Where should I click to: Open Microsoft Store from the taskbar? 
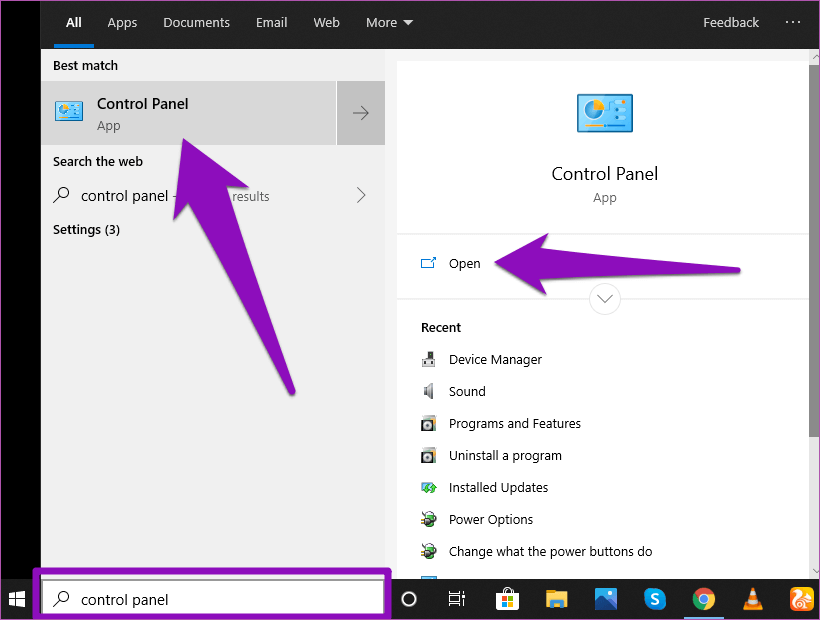point(508,599)
